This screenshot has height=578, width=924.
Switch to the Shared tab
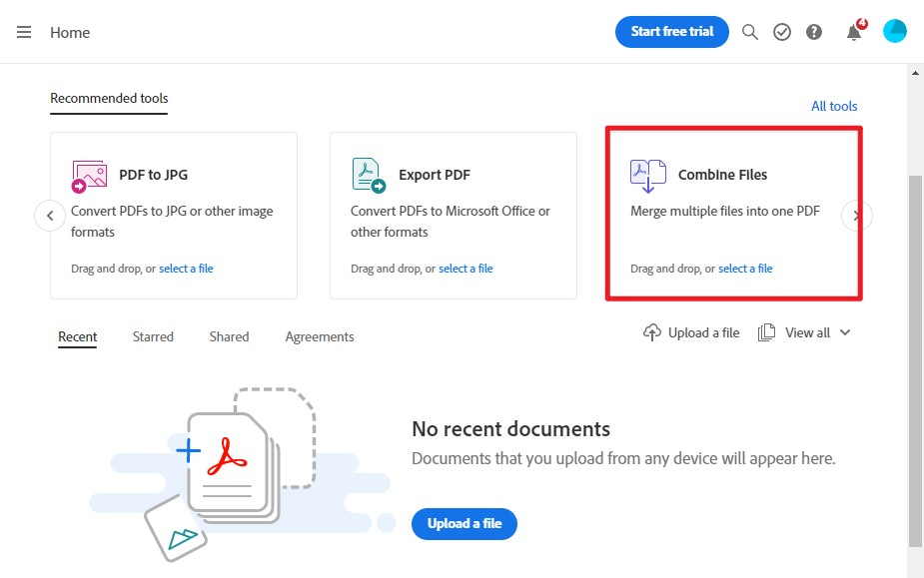coord(229,336)
